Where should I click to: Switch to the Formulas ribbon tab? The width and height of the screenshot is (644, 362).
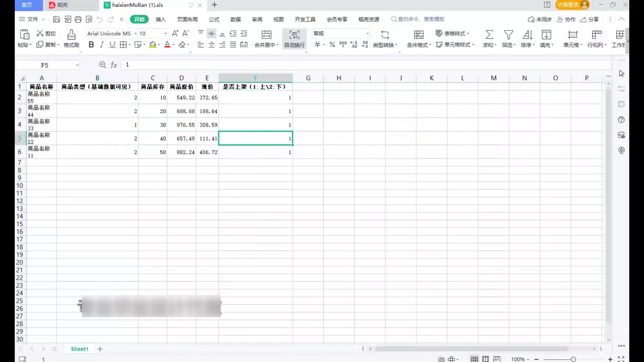[x=214, y=19]
